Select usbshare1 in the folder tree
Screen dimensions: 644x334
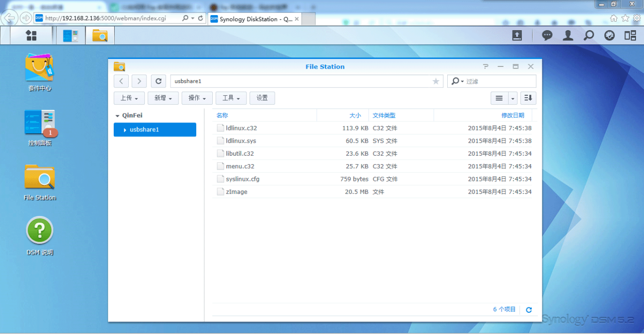click(x=144, y=129)
